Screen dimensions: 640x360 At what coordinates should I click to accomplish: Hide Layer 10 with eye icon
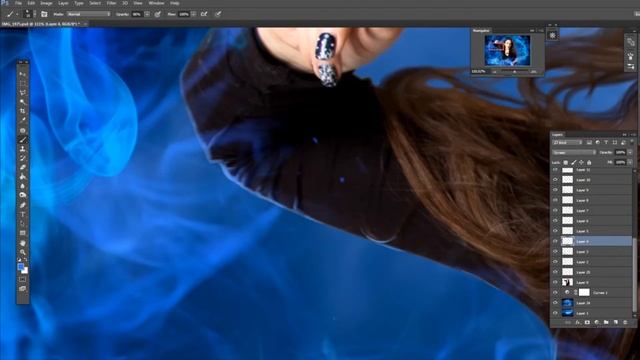point(555,180)
